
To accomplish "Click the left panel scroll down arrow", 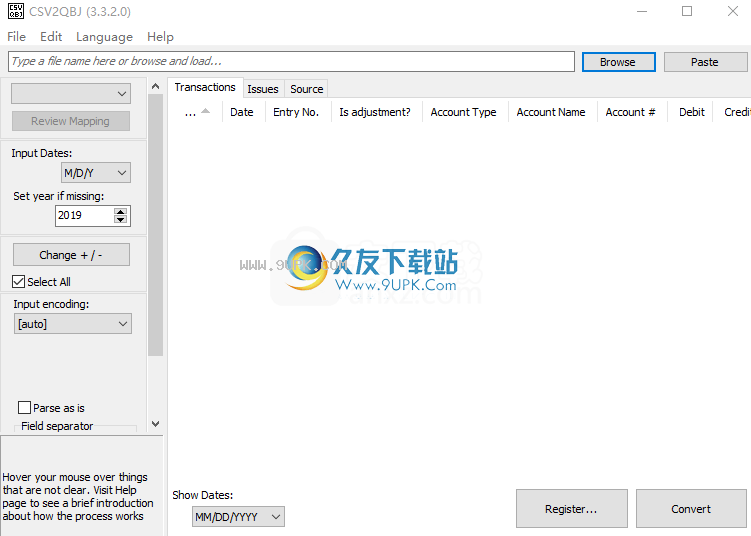I will coord(155,424).
